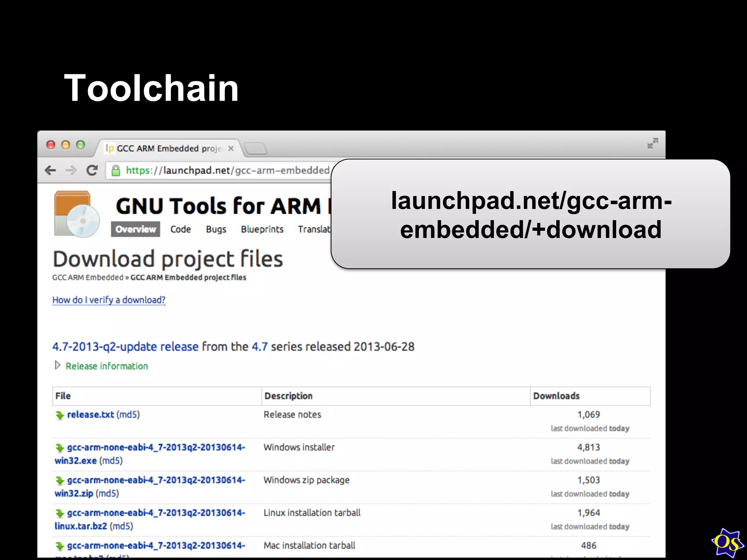The height and width of the screenshot is (560, 747).
Task: Click the GNU Tools project logo
Action: tap(77, 214)
